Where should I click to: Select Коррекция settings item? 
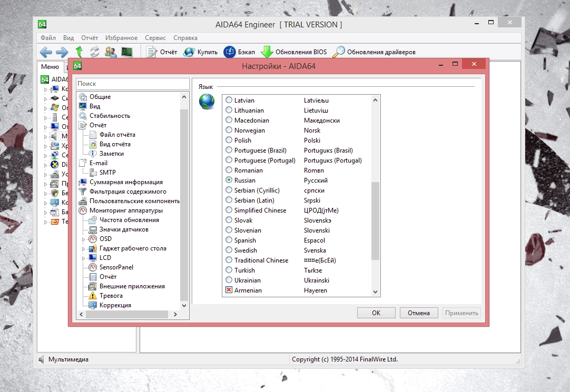pyautogui.click(x=115, y=305)
